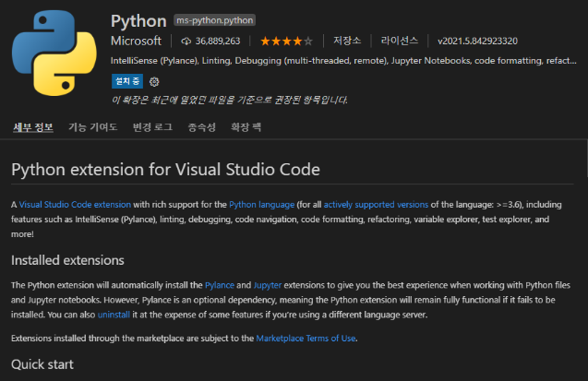Open the 라이선스 license link
This screenshot has width=588, height=381.
pyautogui.click(x=400, y=41)
